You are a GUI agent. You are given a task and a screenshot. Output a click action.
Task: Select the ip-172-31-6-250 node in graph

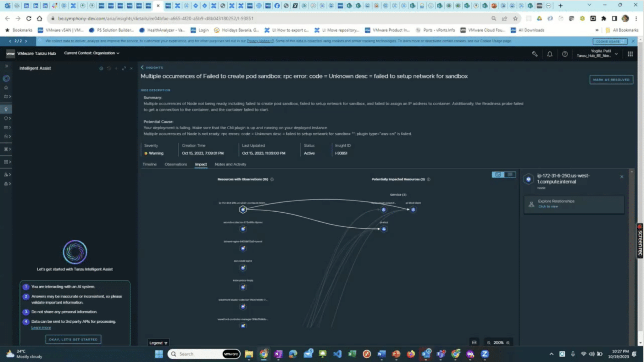[x=243, y=209]
